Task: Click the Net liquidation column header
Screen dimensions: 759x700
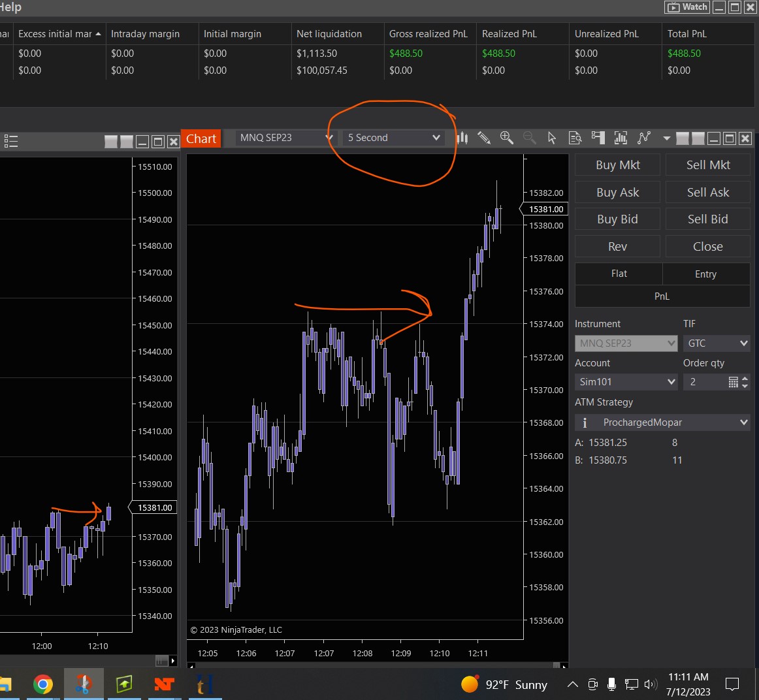Action: 329,34
